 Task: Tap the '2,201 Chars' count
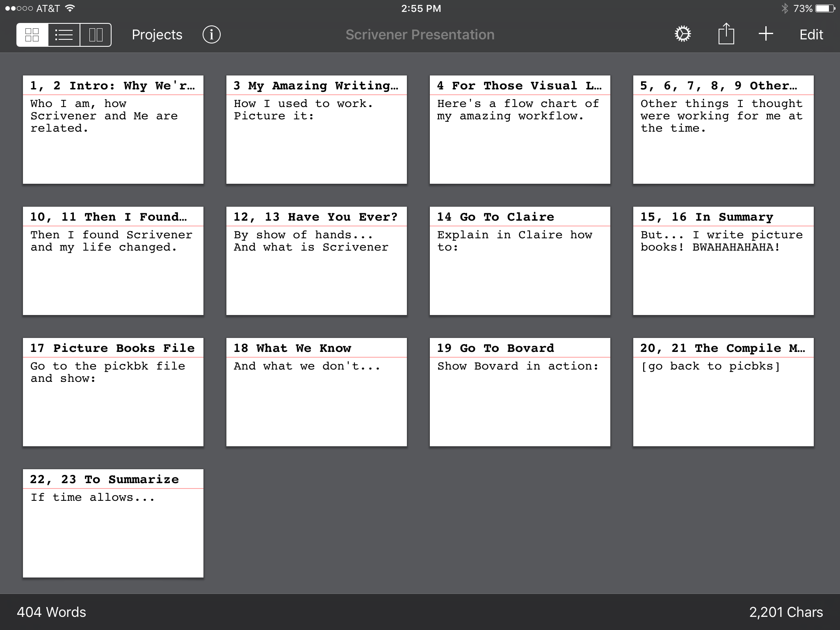click(786, 612)
